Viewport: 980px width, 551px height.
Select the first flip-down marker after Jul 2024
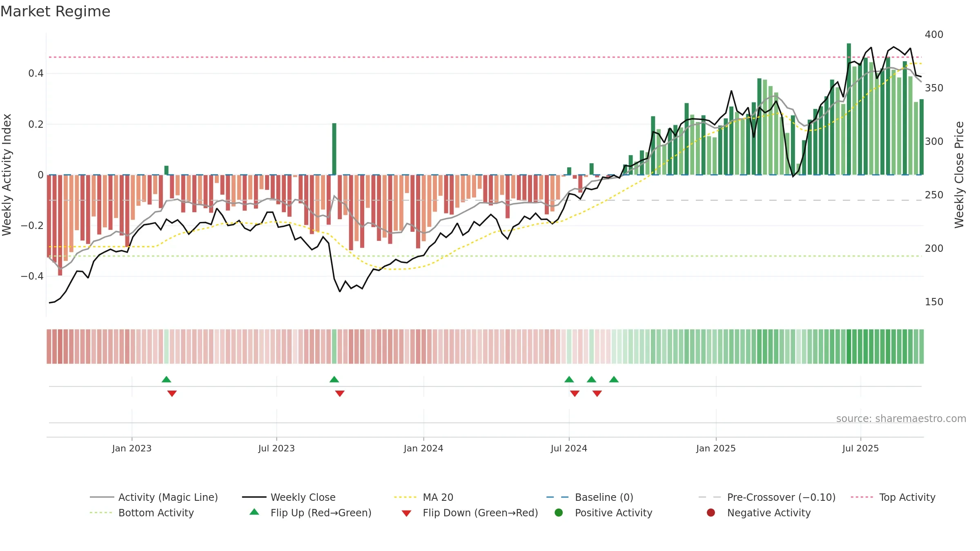point(575,393)
